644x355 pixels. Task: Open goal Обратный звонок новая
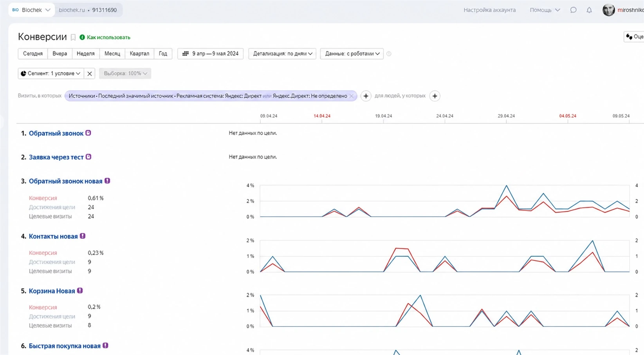coord(66,181)
